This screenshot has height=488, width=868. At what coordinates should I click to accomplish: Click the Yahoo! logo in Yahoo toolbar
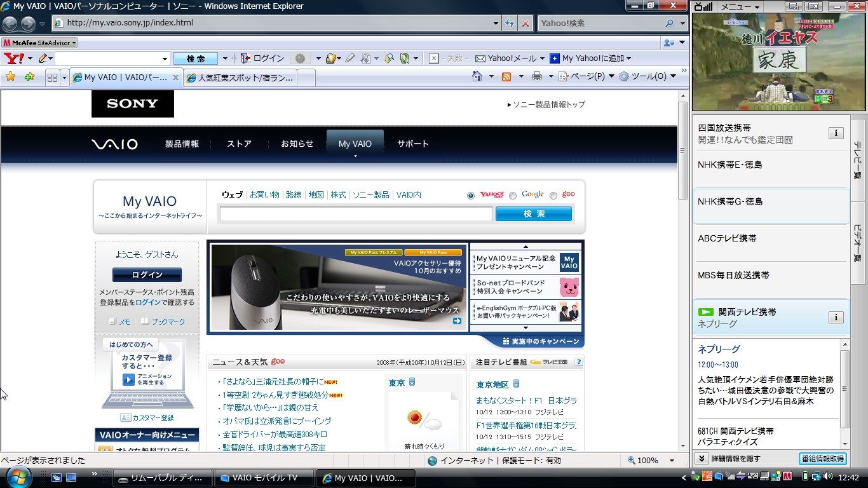14,58
